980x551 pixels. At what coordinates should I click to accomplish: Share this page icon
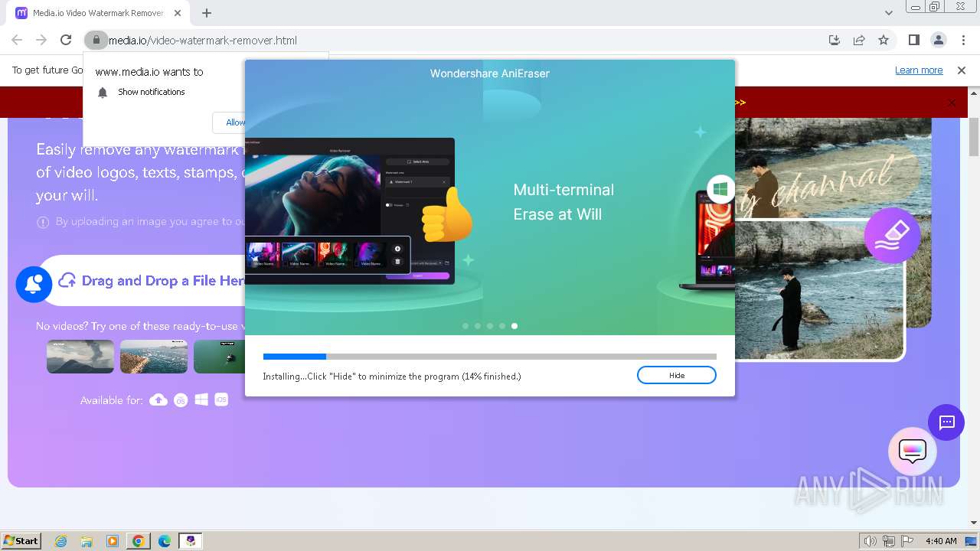tap(859, 40)
